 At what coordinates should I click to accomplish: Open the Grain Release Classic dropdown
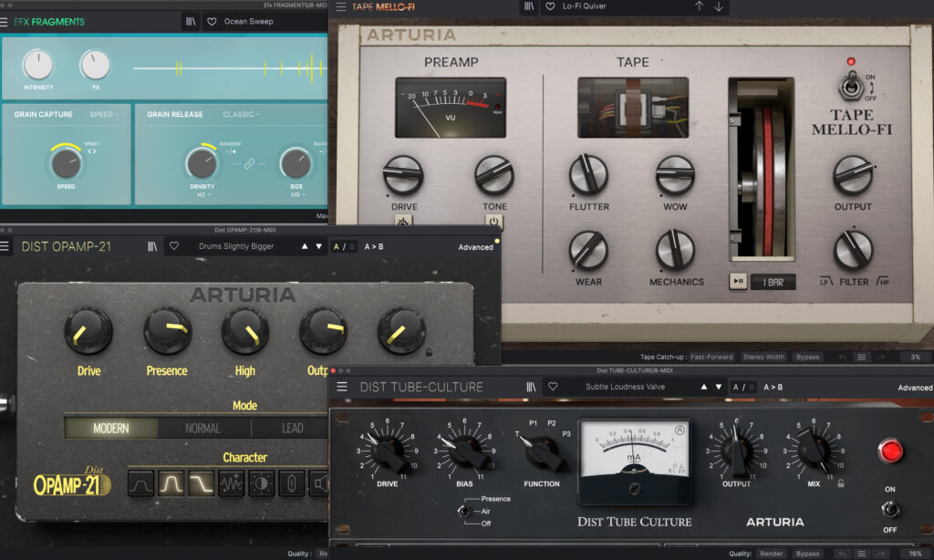point(241,115)
